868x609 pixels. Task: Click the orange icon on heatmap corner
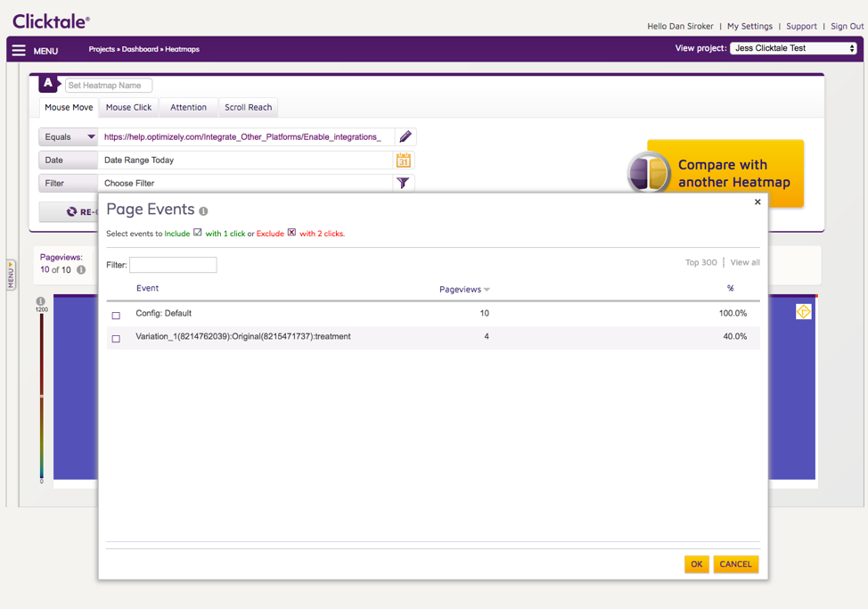(803, 311)
